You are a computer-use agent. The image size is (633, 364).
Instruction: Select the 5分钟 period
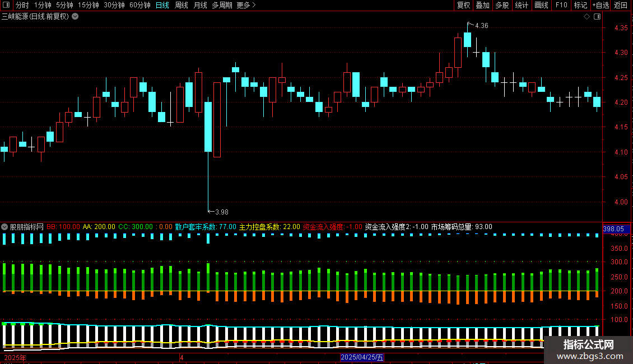tap(64, 5)
